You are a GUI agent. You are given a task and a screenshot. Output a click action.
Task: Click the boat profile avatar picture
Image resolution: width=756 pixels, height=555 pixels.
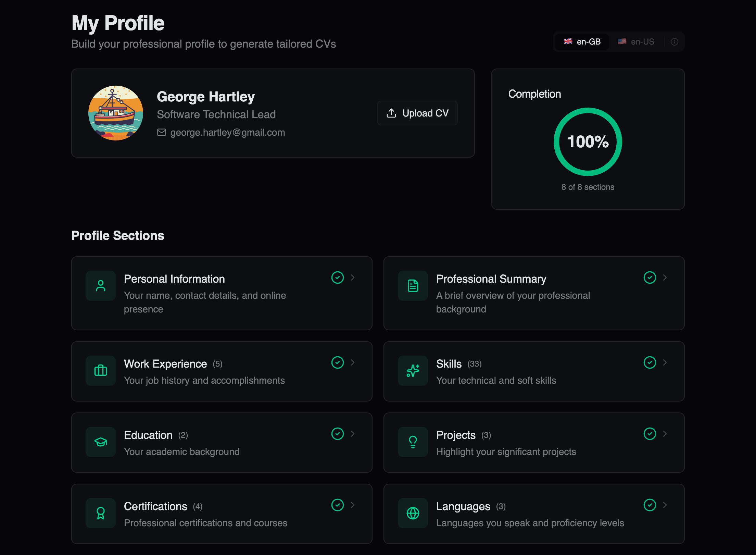coord(116,113)
